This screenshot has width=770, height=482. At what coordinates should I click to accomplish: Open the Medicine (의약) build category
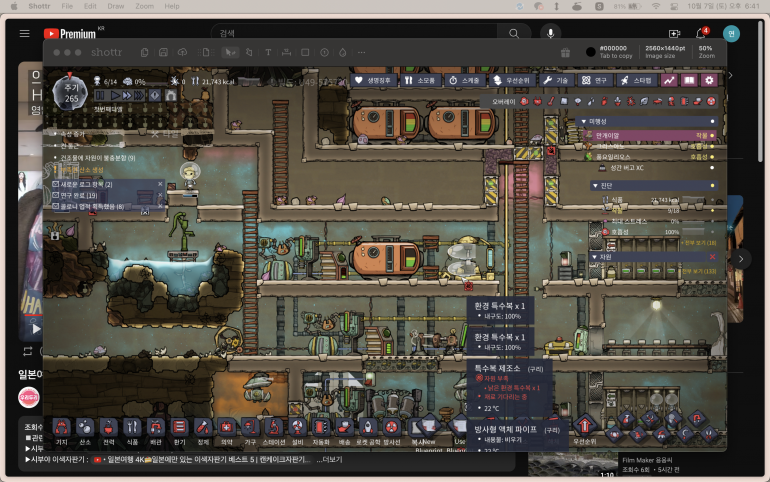[x=226, y=428]
